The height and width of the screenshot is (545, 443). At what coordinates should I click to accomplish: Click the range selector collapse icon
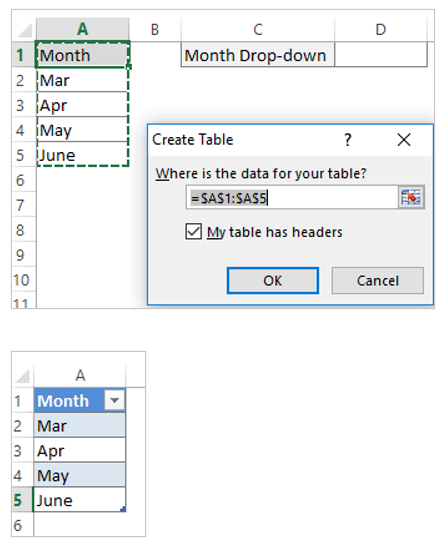click(x=411, y=197)
